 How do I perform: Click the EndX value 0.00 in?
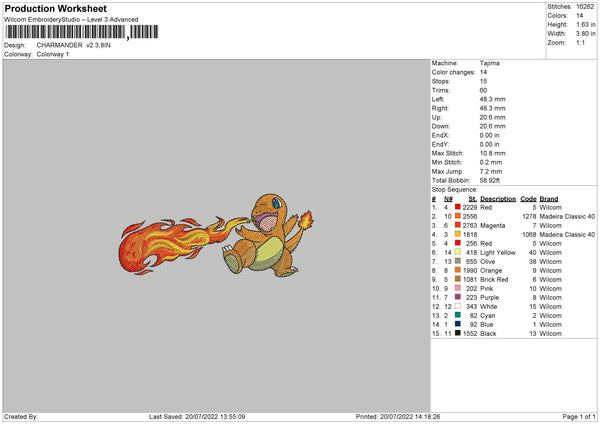(x=489, y=135)
